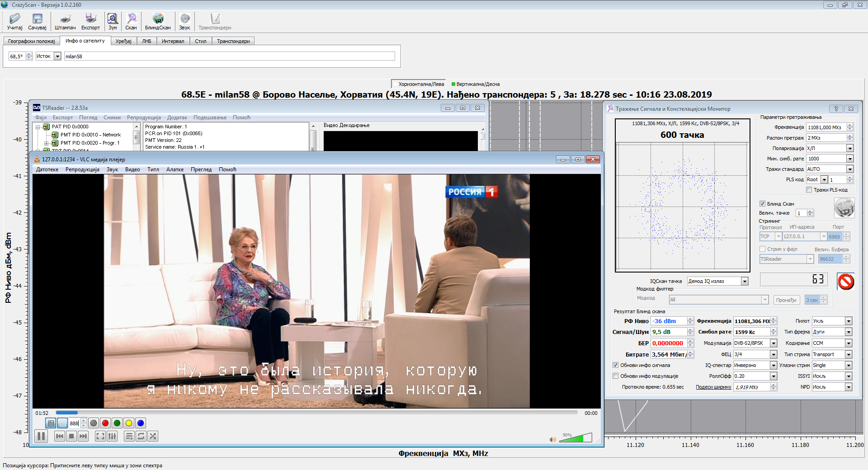Open VLC Алатке menu
868x470 pixels.
(x=175, y=169)
